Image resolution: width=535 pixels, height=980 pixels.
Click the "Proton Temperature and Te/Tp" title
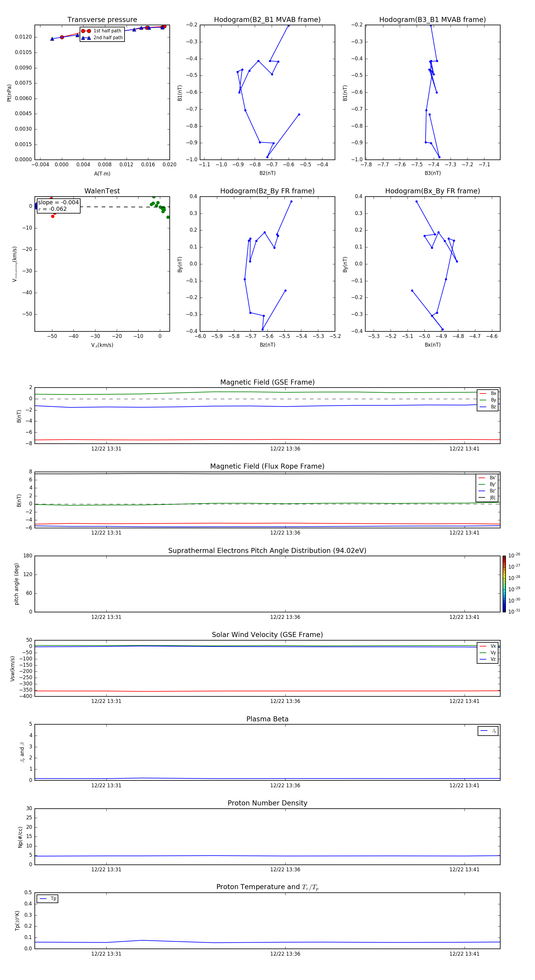[267, 887]
